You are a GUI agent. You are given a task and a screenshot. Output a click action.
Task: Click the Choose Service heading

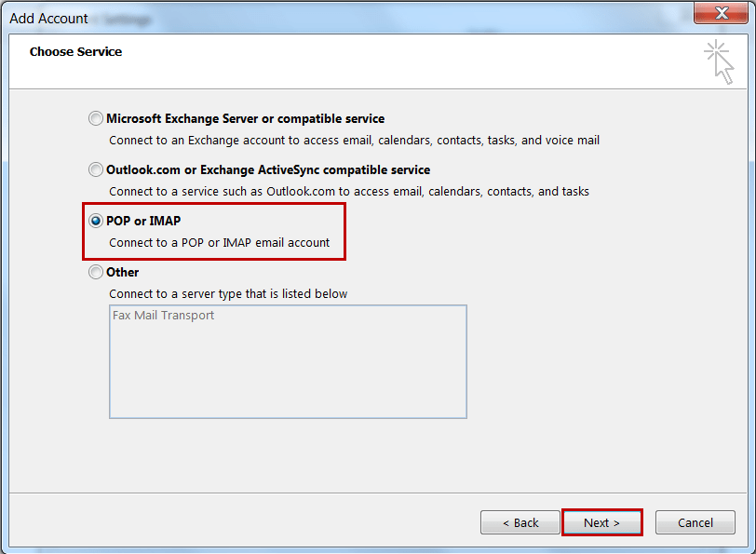pyautogui.click(x=75, y=51)
